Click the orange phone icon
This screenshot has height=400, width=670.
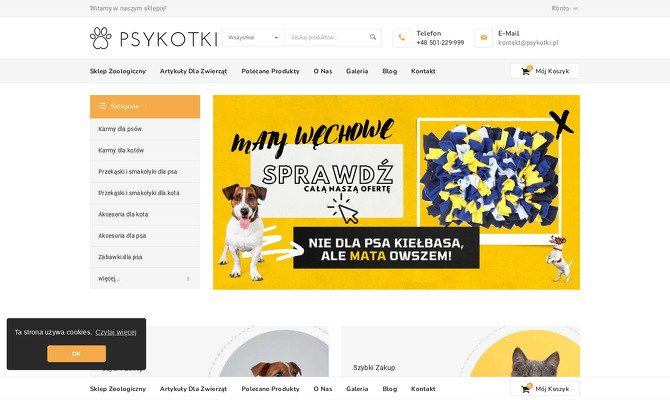(x=402, y=38)
